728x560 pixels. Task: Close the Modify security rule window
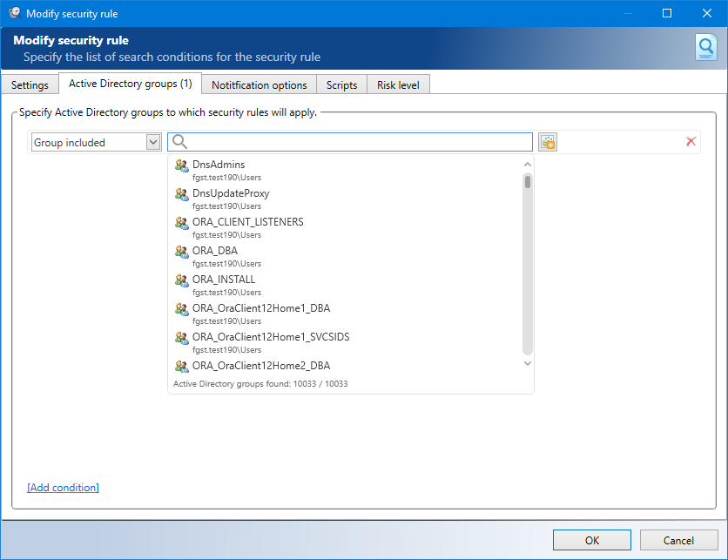click(x=706, y=13)
